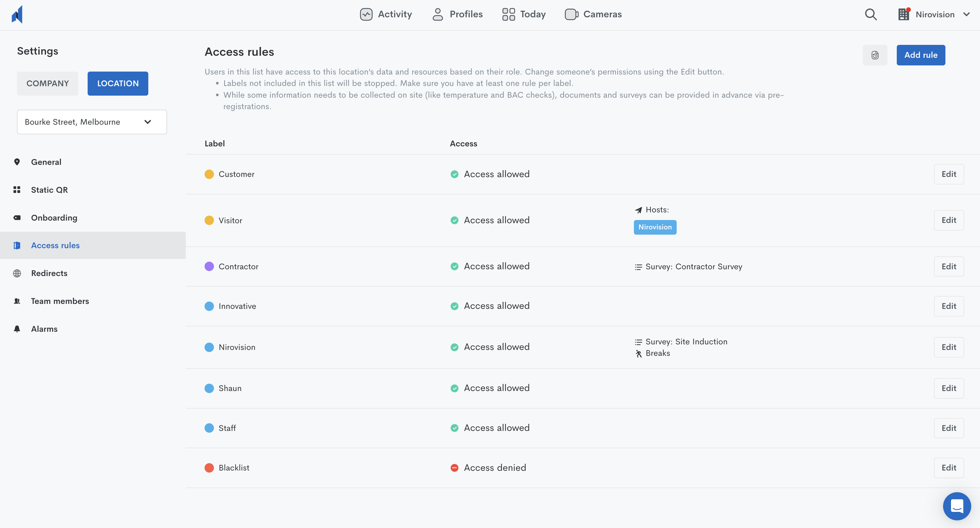
Task: Edit the Nirovision access rule
Action: click(949, 347)
